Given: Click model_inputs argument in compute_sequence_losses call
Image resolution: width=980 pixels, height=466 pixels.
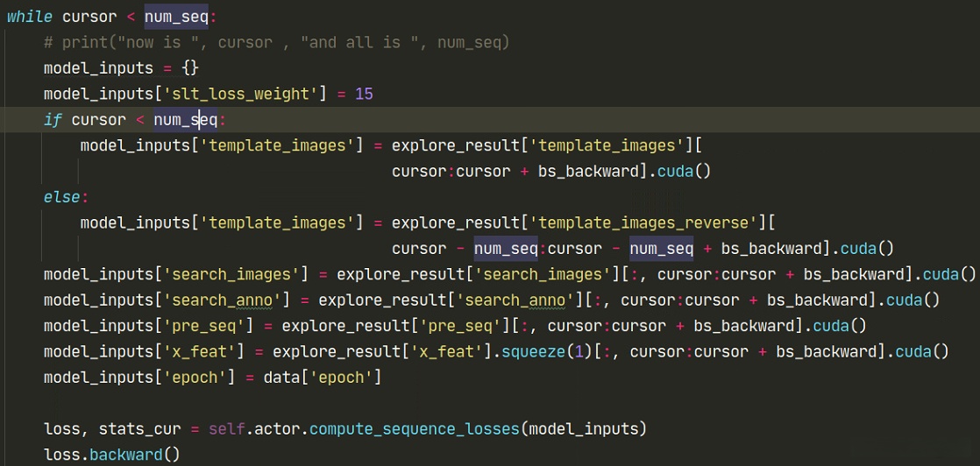Looking at the screenshot, I should (x=584, y=430).
